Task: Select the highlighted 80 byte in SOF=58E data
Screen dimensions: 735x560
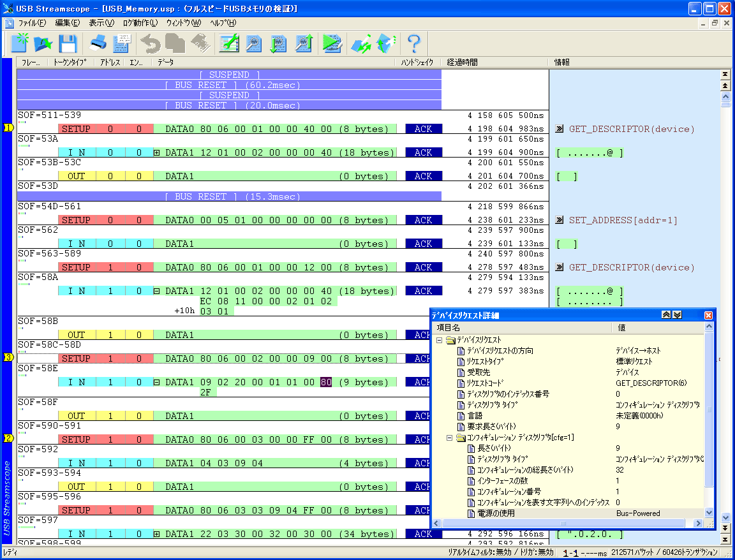Action: pos(326,382)
